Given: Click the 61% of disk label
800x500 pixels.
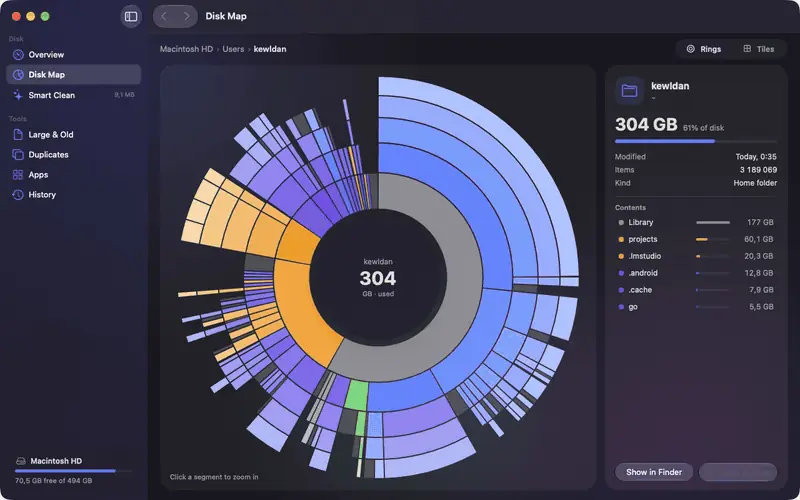Looking at the screenshot, I should point(704,128).
